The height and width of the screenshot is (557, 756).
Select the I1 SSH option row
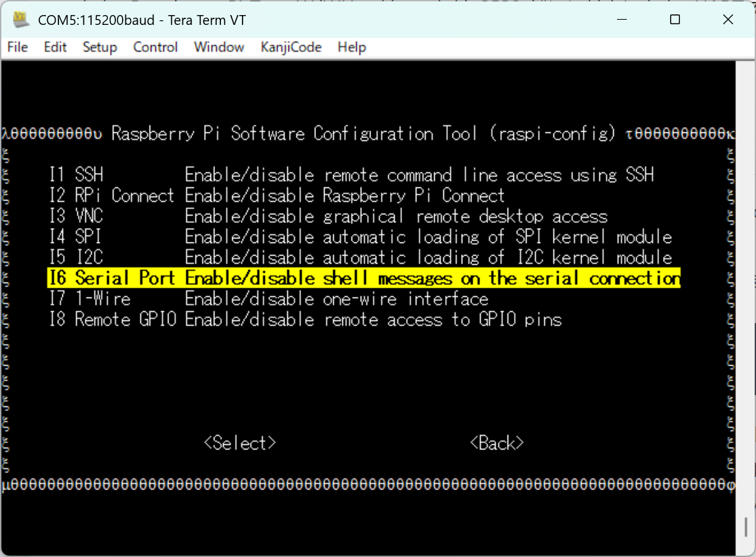(x=351, y=174)
